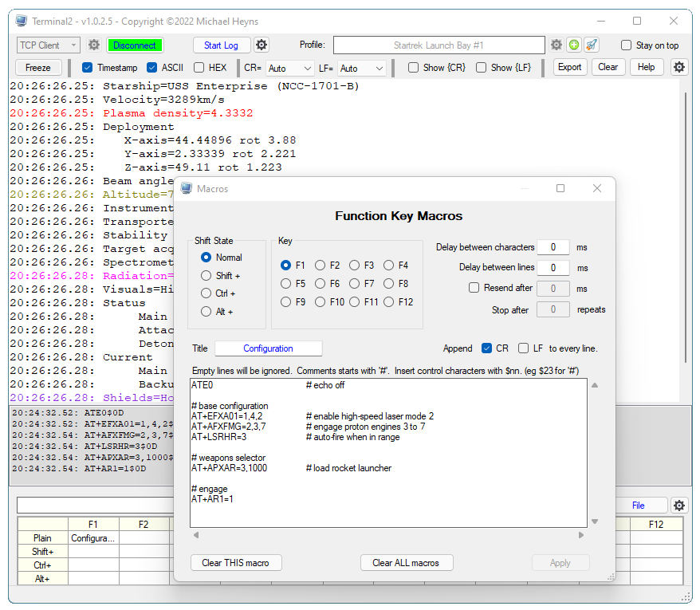Enable the HEX checkbox
Screen dimensions: 700x610
pos(199,68)
